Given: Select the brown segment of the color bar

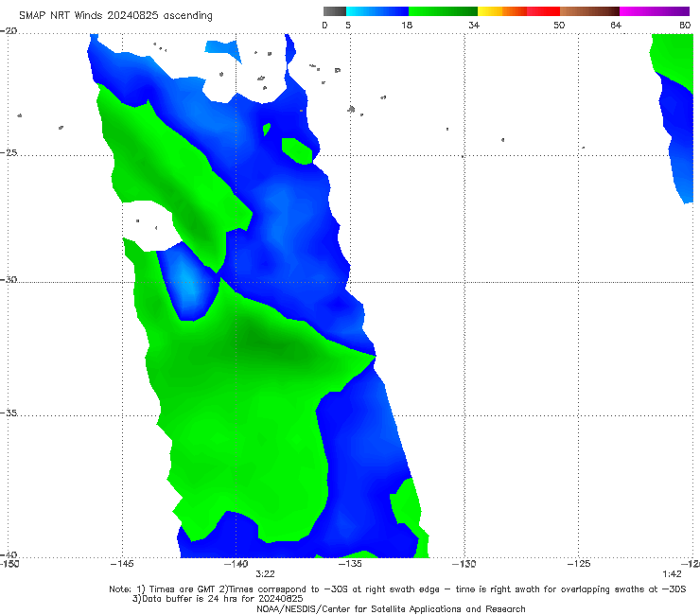Looking at the screenshot, I should point(589,11).
